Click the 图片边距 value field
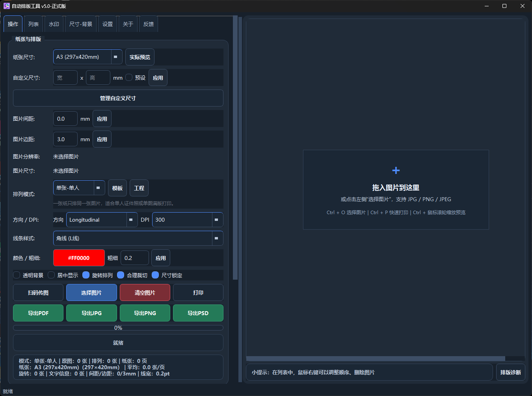Image resolution: width=532 pixels, height=396 pixels. pos(65,139)
